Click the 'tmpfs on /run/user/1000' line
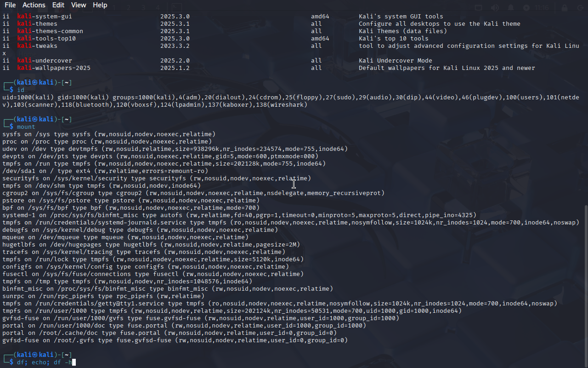Screen dimensions: 588x368 pos(232,311)
